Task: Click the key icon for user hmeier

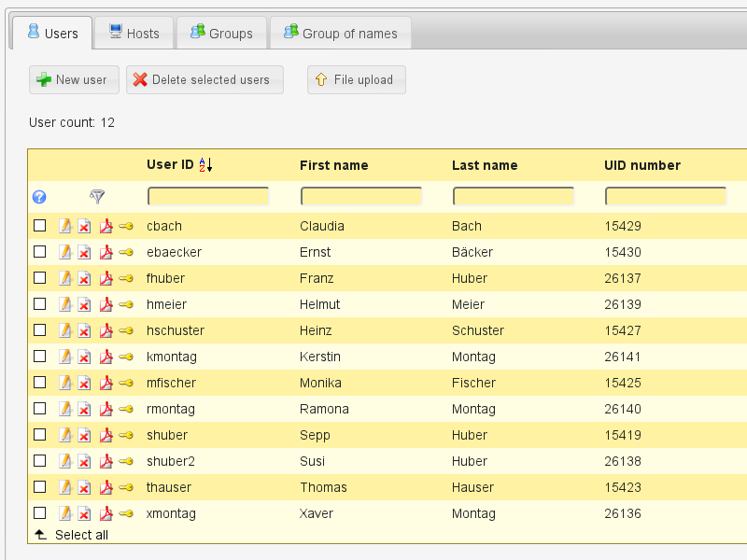Action: 126,304
